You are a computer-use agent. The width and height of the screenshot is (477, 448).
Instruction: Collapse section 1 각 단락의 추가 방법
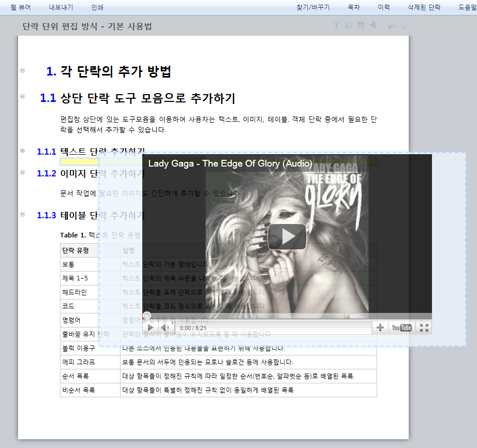(23, 70)
